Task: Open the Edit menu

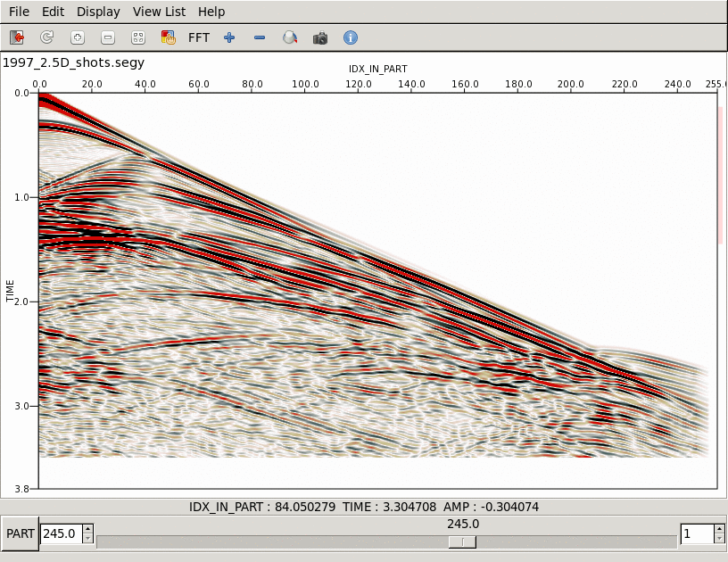Action: [x=53, y=12]
